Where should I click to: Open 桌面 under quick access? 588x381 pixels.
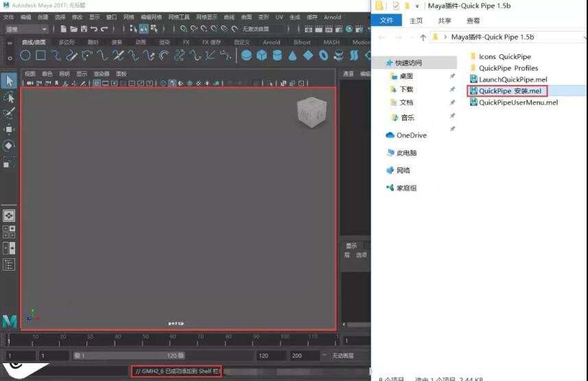click(401, 76)
